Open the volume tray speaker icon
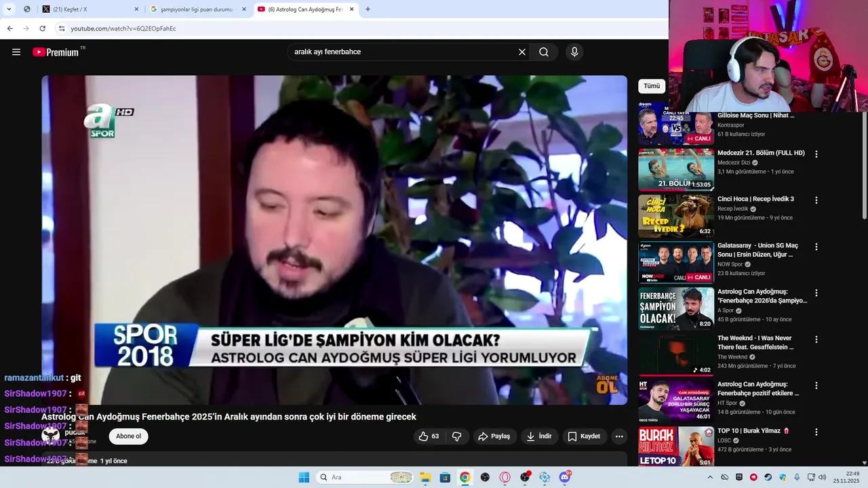868x488 pixels. point(823,477)
